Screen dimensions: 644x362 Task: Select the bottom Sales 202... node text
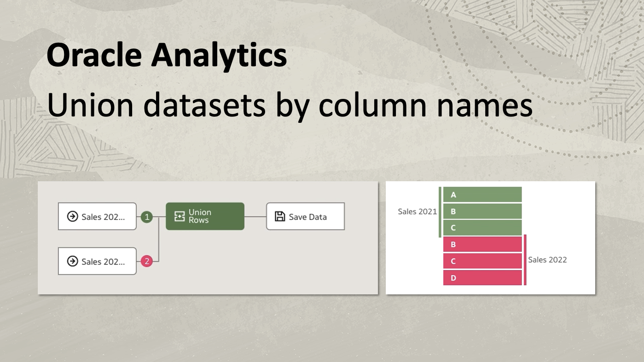(103, 262)
